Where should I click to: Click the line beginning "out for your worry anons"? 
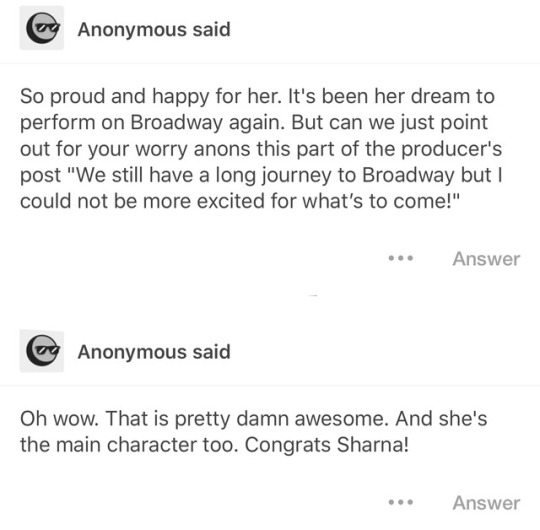point(261,149)
